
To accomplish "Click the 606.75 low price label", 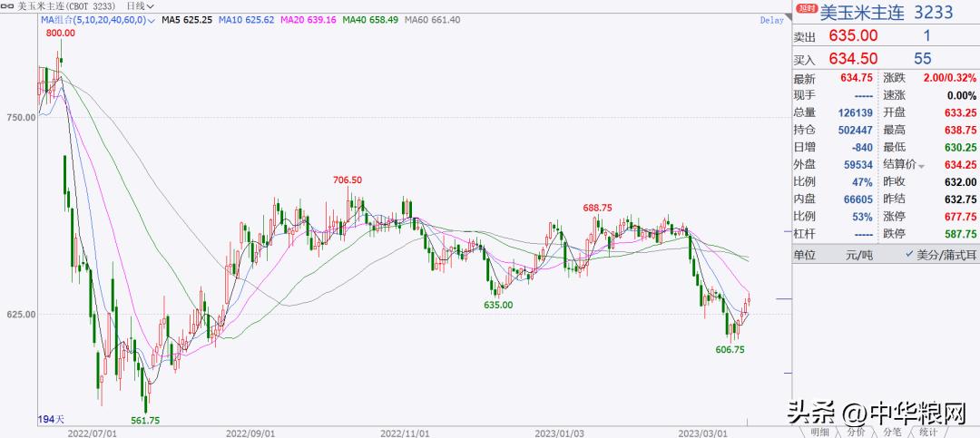I will tap(730, 350).
